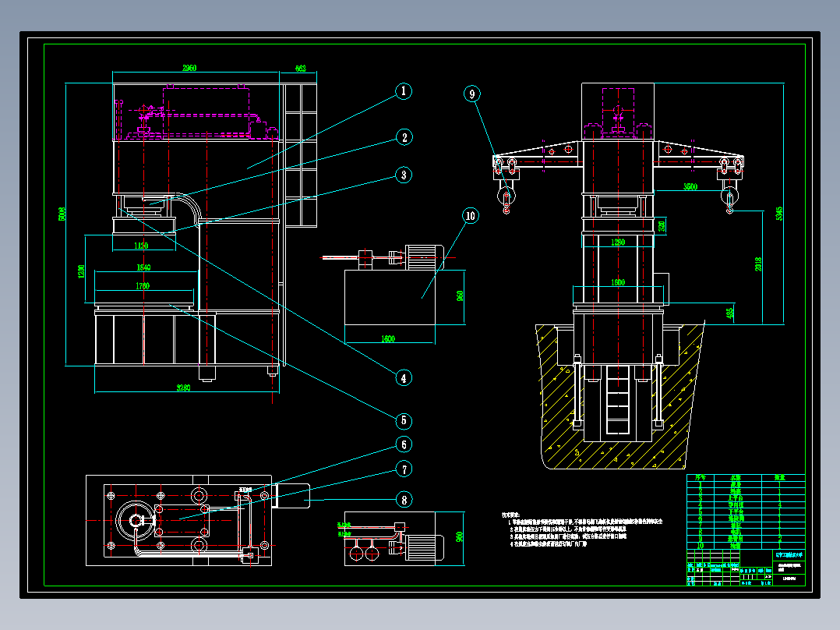Click the 3500 dimension text
This screenshot has height=630, width=840.
(690, 186)
